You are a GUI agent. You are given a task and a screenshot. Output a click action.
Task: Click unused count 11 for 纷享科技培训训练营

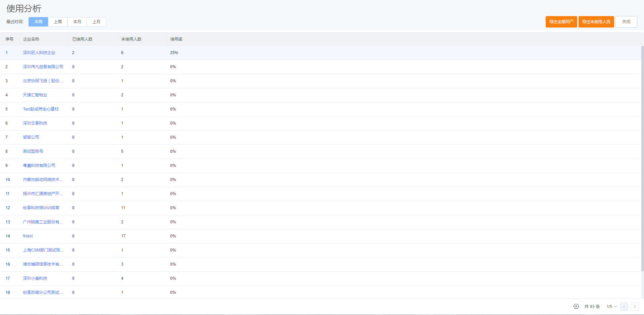123,208
